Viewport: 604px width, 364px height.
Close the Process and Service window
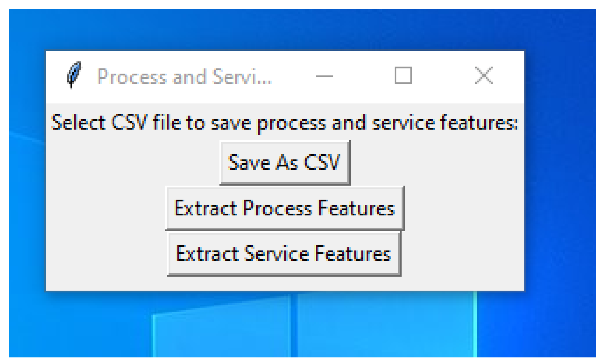484,75
